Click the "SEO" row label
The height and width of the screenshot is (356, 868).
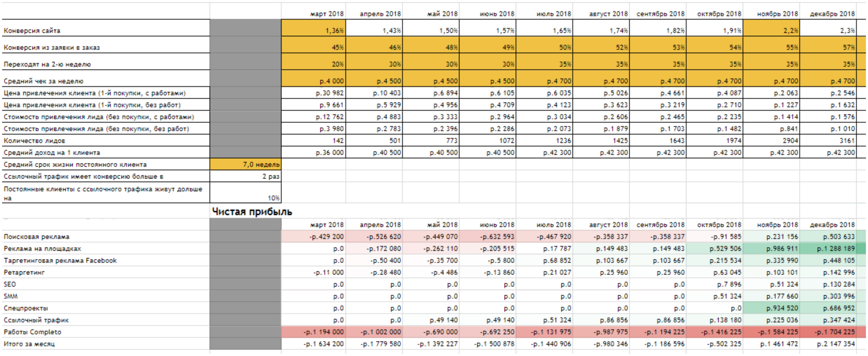(9, 284)
